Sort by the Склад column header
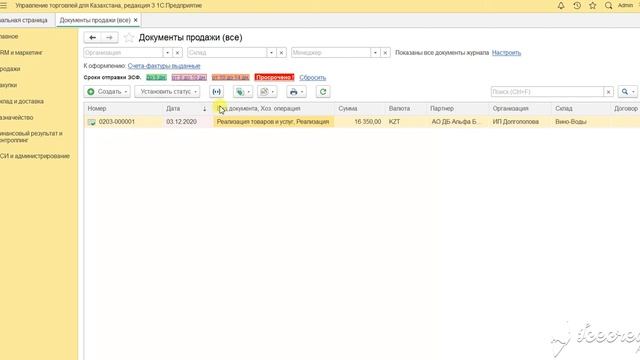This screenshot has width=640, height=360. click(564, 109)
